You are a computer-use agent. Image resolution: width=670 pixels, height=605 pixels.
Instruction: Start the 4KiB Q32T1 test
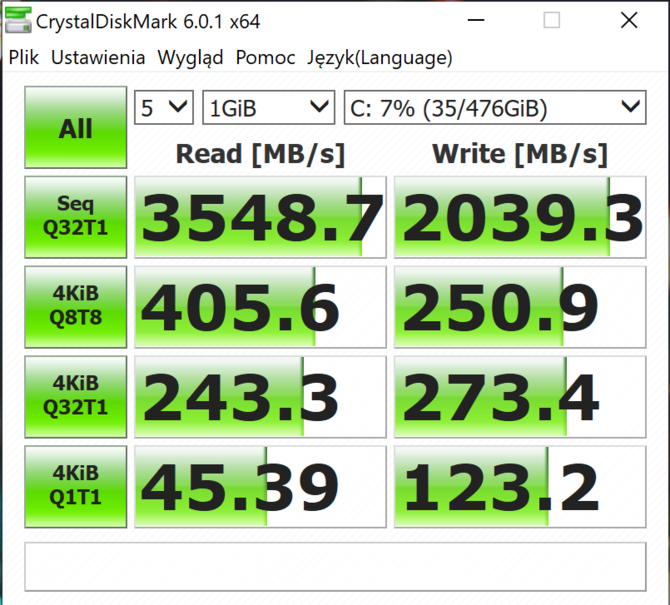pyautogui.click(x=76, y=397)
